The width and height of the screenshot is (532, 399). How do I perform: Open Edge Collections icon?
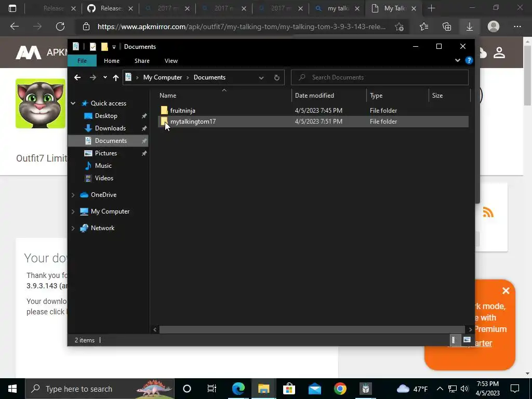tap(447, 26)
